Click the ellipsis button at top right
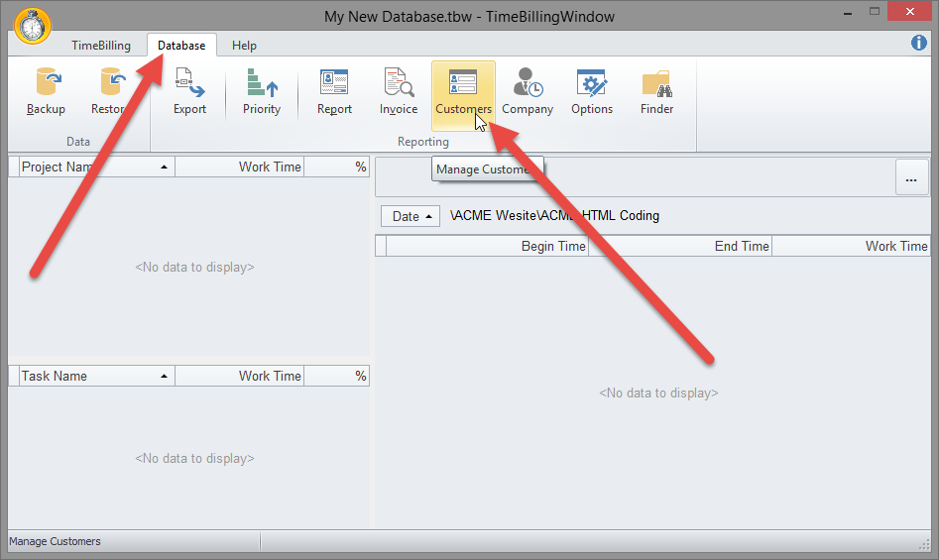The width and height of the screenshot is (939, 560). 910,177
